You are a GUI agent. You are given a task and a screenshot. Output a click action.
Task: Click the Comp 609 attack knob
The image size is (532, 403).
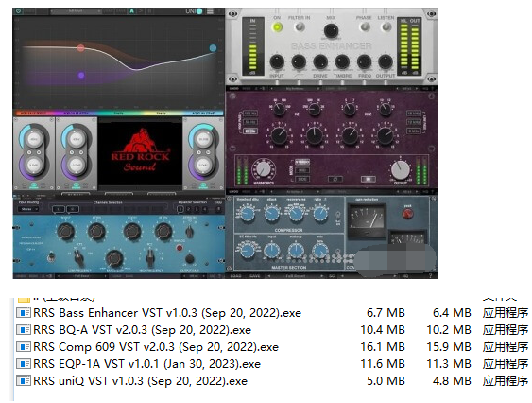tap(272, 214)
